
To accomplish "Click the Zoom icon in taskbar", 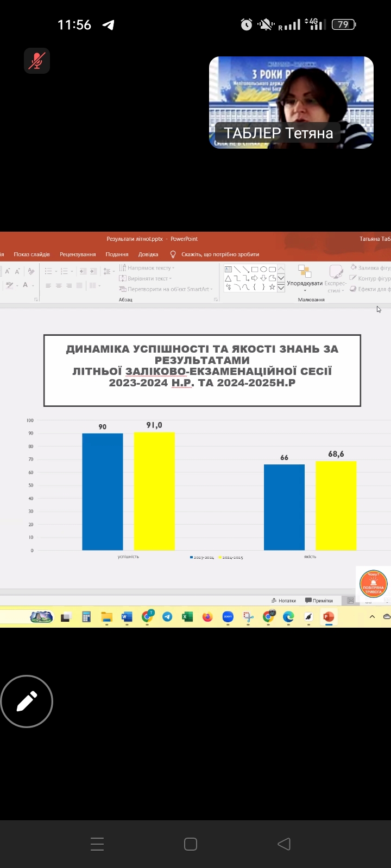I will [228, 617].
